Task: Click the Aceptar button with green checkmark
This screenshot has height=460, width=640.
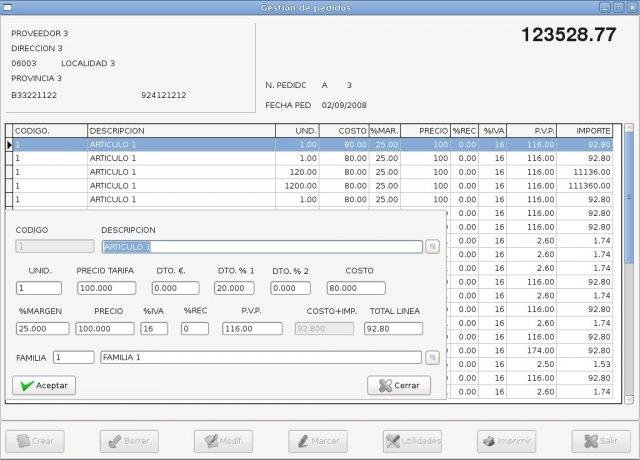Action: tap(44, 385)
